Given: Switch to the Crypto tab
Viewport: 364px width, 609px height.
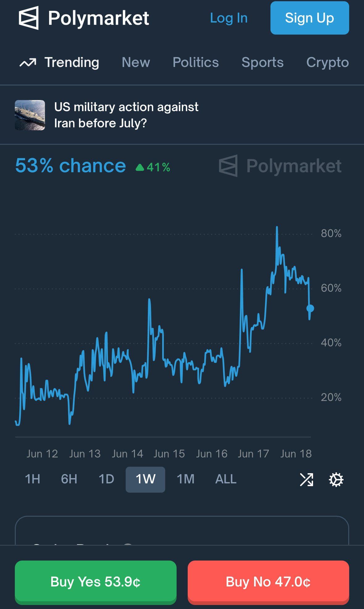Looking at the screenshot, I should (327, 62).
